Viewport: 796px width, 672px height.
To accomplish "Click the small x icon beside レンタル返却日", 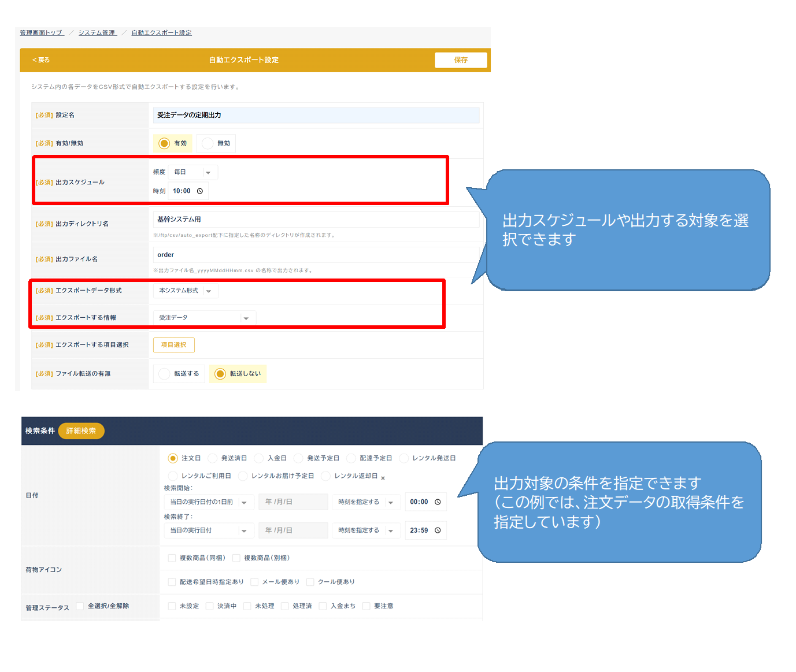I will pyautogui.click(x=383, y=478).
